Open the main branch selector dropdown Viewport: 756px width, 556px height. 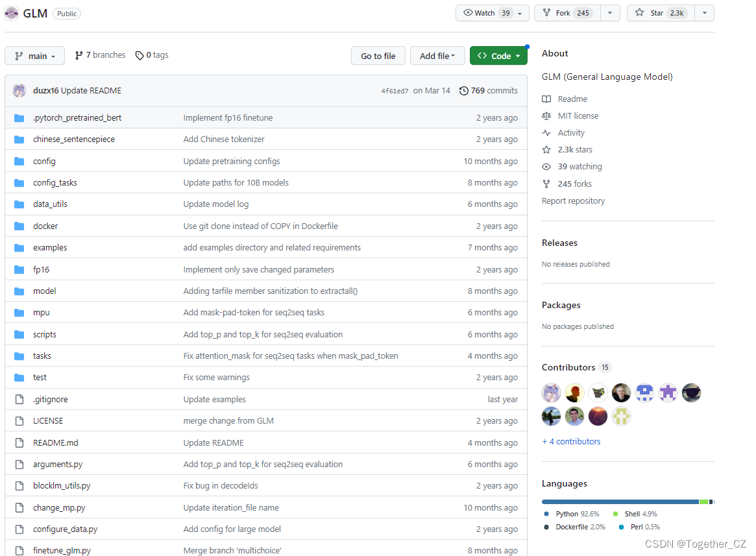(x=35, y=56)
